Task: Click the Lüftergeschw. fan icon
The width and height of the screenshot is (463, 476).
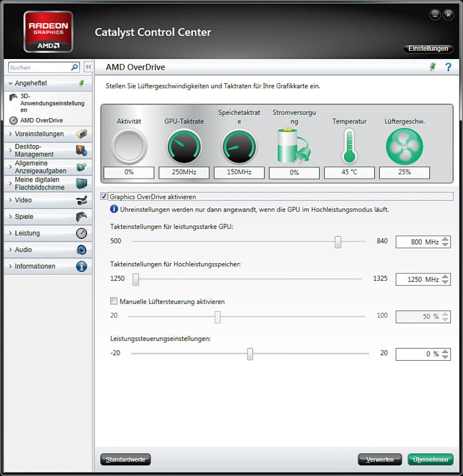Action: pyautogui.click(x=404, y=146)
